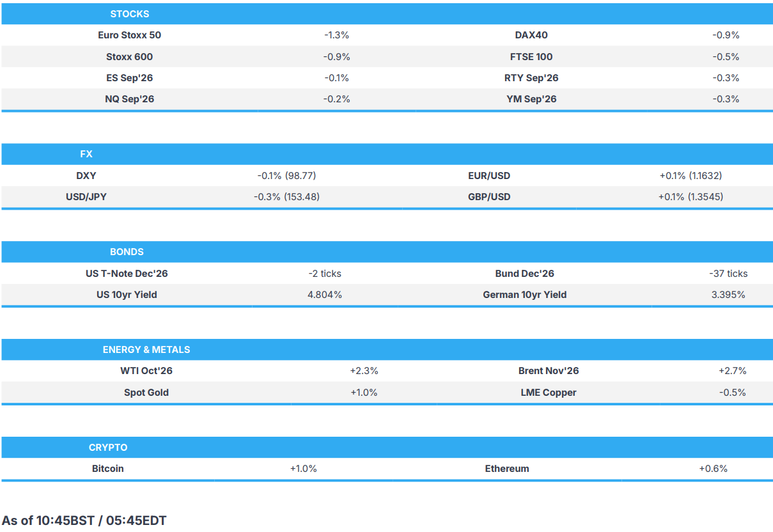773x532 pixels.
Task: Select the US 10yr Yield value 4.804%
Action: [x=325, y=294]
